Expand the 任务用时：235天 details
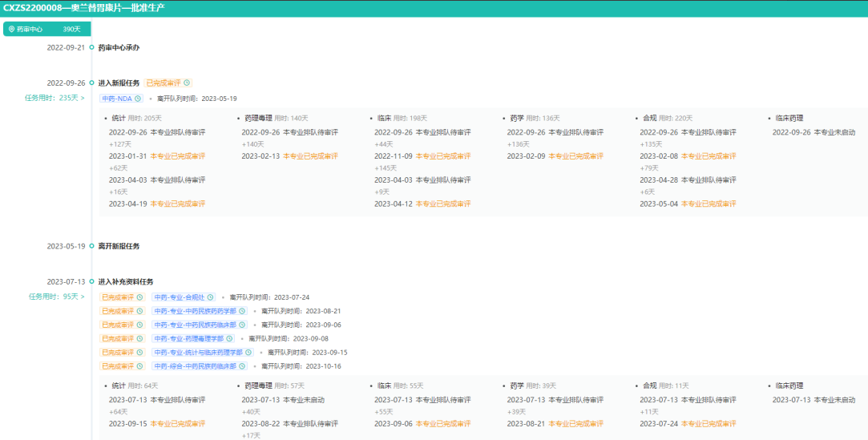868x440 pixels. (x=55, y=98)
